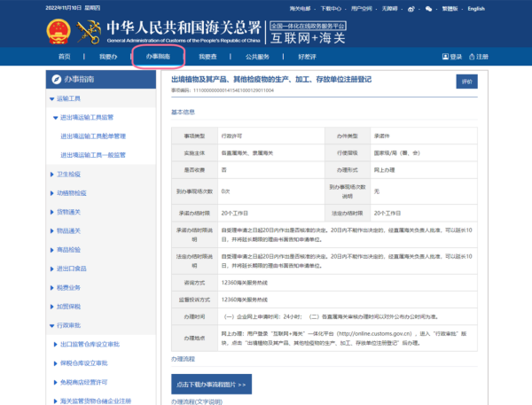Click the 办理流程(文字说明) heading
The width and height of the screenshot is (532, 405).
click(x=197, y=401)
